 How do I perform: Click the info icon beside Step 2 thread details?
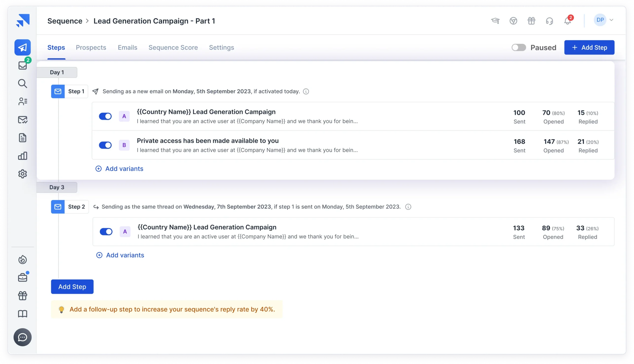point(408,207)
